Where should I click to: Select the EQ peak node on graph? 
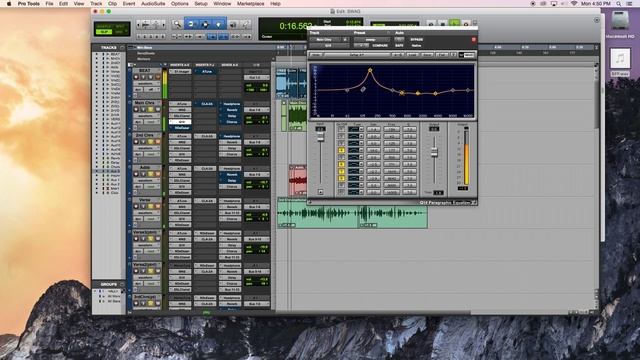click(x=370, y=70)
